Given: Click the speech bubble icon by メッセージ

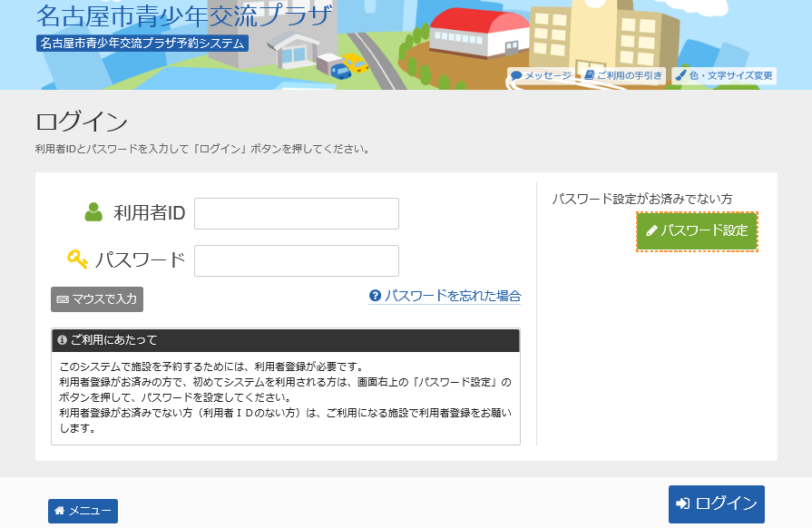Looking at the screenshot, I should 516,75.
